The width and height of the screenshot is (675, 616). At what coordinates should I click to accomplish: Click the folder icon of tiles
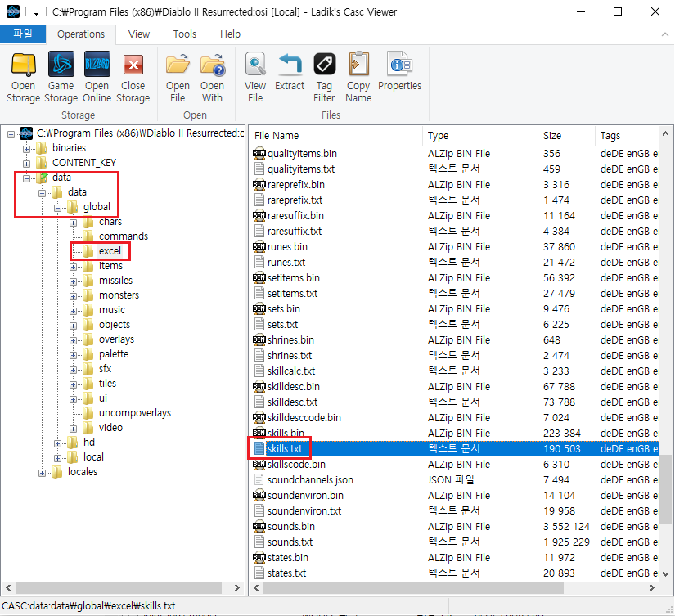88,384
